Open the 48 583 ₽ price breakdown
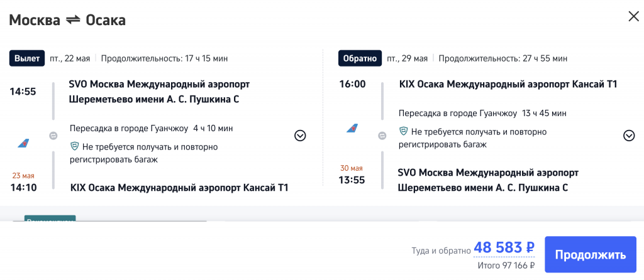 coord(503,247)
